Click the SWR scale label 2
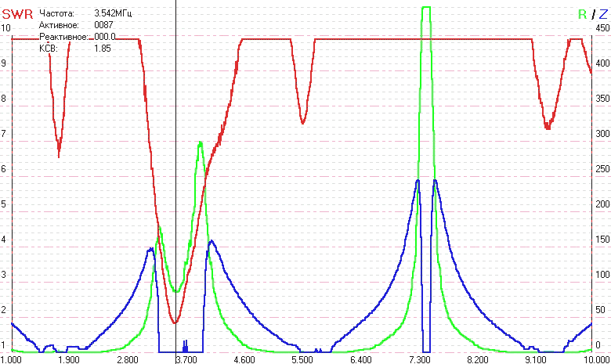Screen dimensions: 611x364 [x=3, y=309]
